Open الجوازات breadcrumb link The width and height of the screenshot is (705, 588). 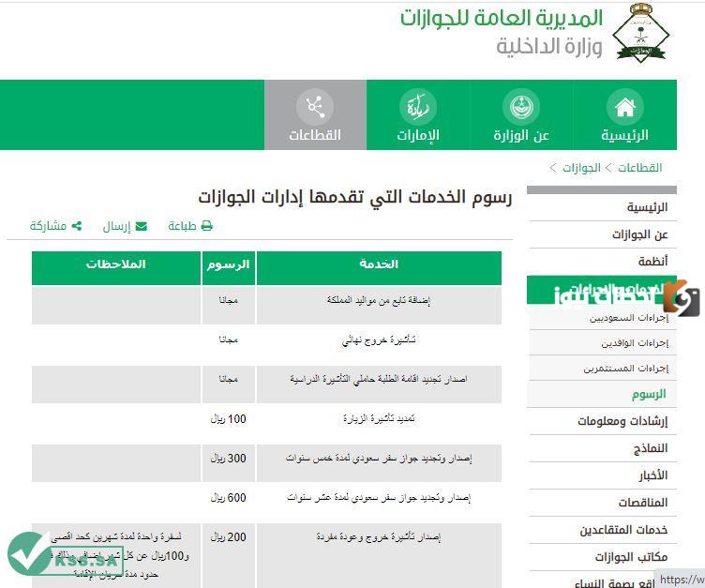pos(581,168)
